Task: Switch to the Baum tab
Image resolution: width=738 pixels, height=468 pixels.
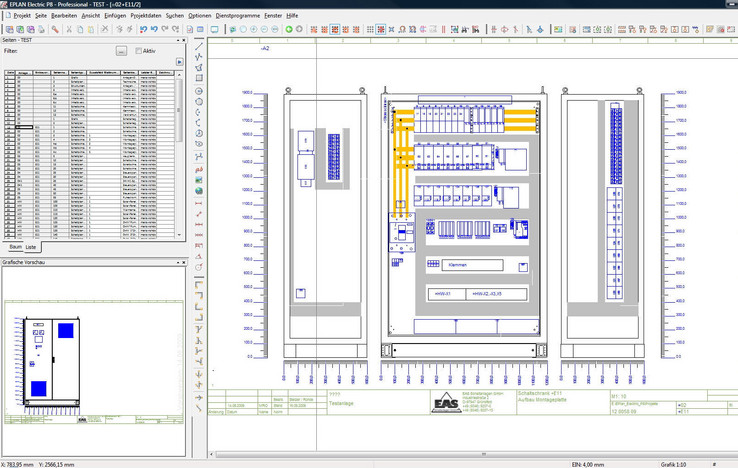Action: click(15, 246)
